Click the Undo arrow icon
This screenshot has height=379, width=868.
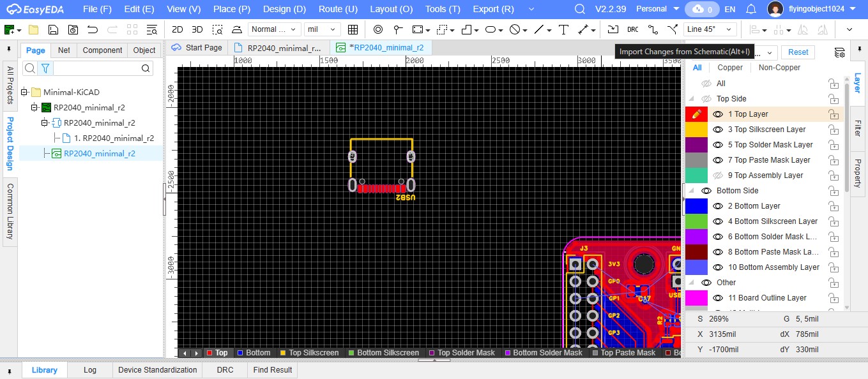click(x=93, y=29)
